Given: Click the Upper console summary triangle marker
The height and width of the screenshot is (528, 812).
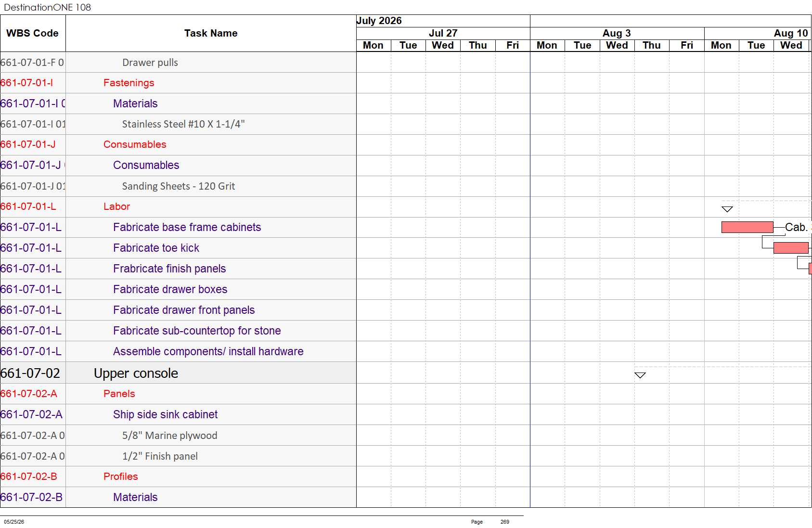Looking at the screenshot, I should point(640,375).
